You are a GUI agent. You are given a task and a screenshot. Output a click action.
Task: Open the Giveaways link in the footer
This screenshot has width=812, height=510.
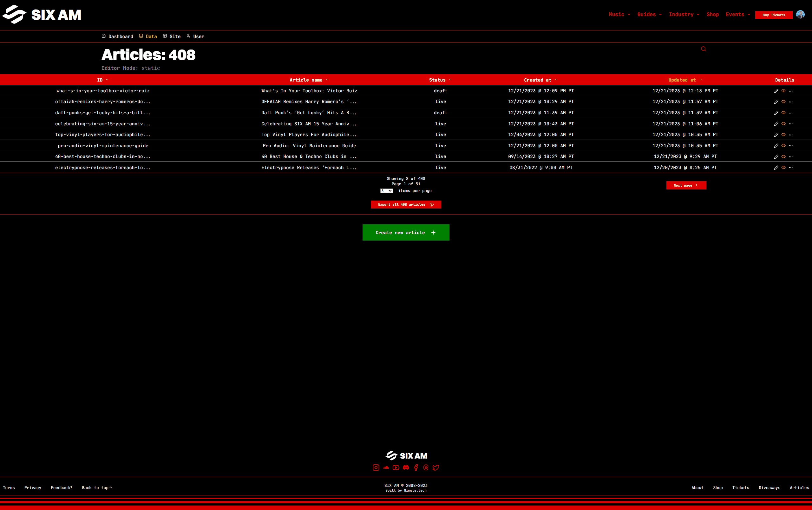pos(769,488)
